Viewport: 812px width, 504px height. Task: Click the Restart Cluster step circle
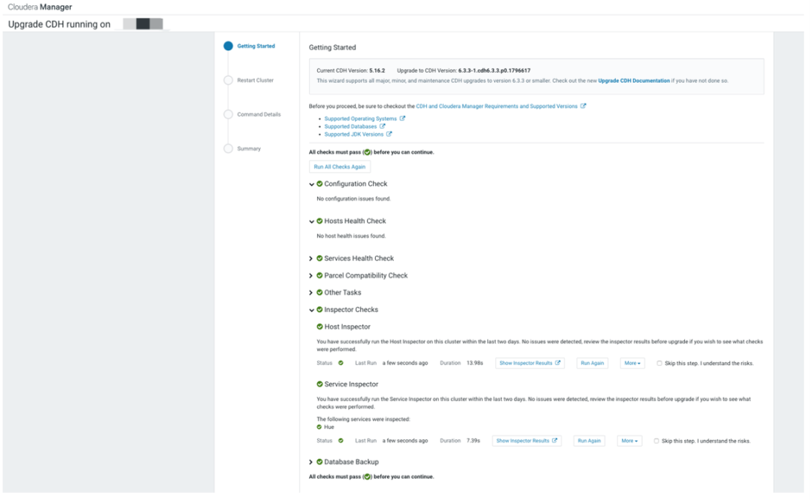pyautogui.click(x=228, y=80)
